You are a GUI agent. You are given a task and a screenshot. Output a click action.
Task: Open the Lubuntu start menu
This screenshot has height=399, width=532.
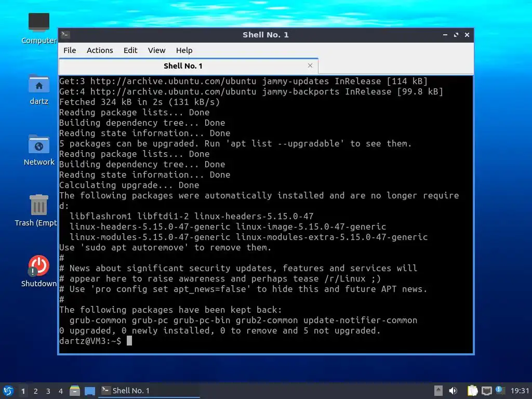click(8, 391)
